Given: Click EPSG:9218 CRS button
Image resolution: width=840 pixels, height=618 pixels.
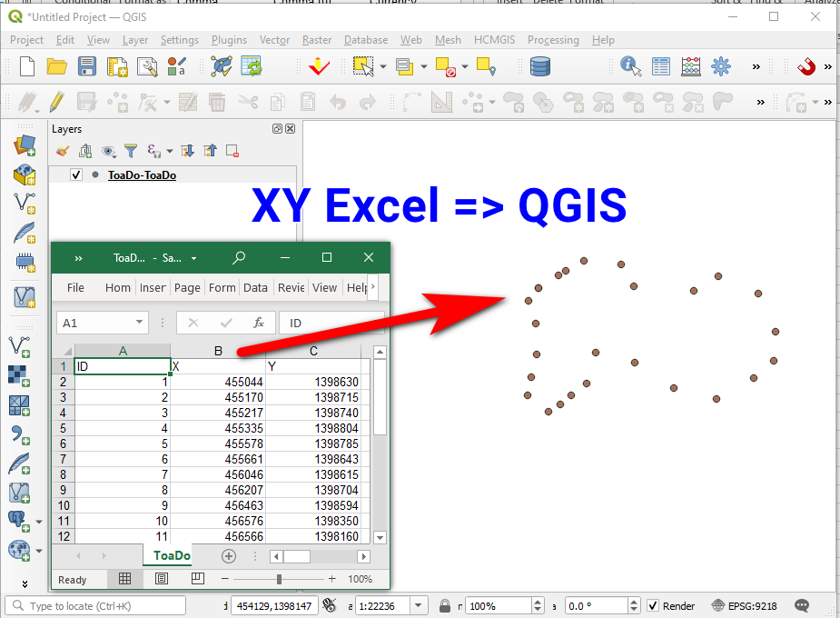Looking at the screenshot, I should coord(744,605).
